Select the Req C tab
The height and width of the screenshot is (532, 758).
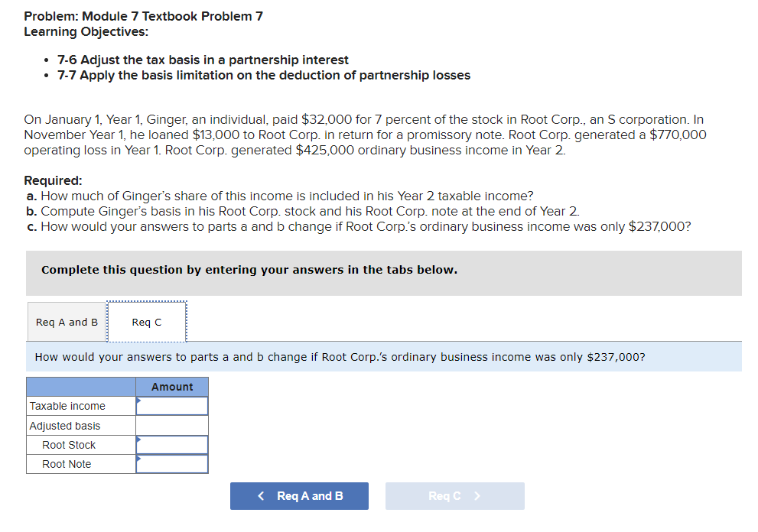pos(146,322)
